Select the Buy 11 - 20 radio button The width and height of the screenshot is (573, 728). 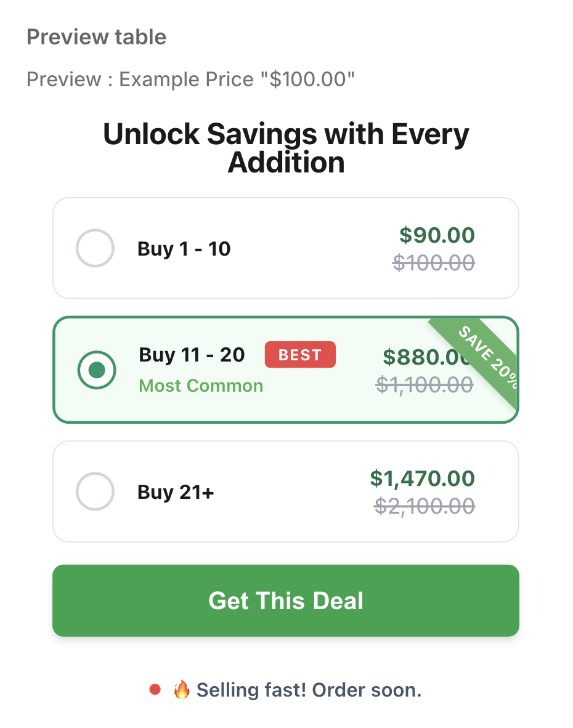click(97, 370)
